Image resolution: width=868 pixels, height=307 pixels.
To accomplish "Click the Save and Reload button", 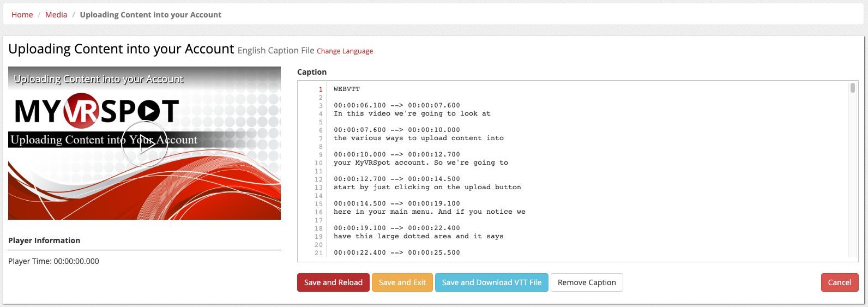I will coord(333,282).
